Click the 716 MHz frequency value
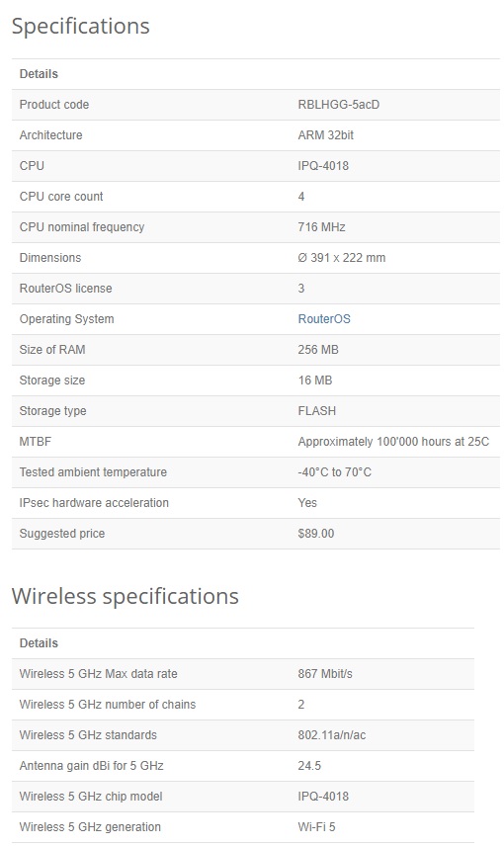The width and height of the screenshot is (504, 846). coord(321,227)
